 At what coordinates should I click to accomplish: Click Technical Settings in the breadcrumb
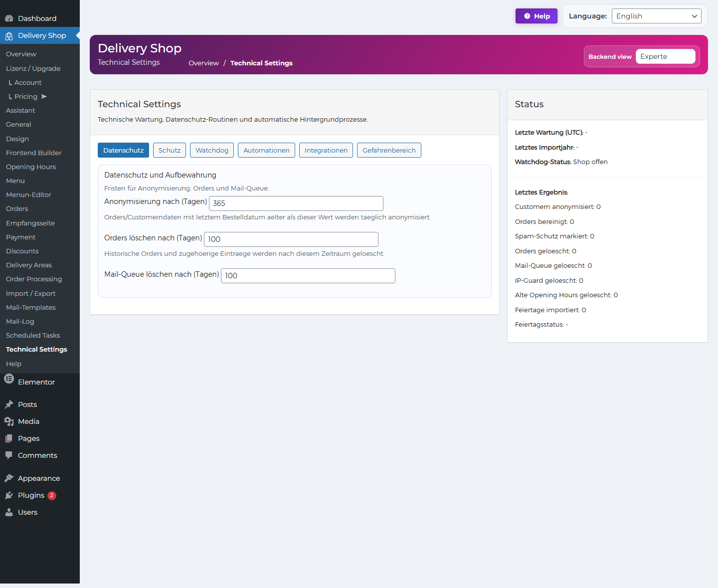(x=261, y=63)
